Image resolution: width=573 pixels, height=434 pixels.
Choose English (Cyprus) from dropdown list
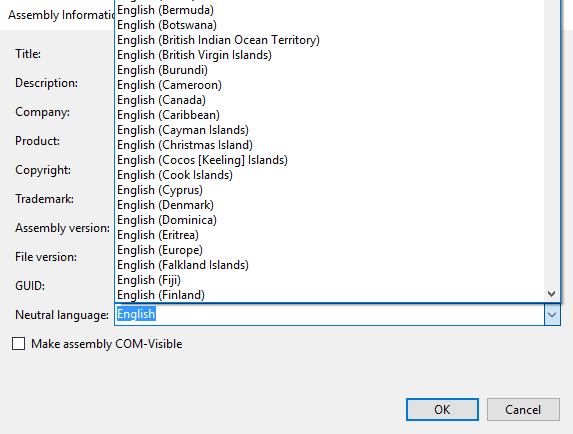tap(330, 190)
